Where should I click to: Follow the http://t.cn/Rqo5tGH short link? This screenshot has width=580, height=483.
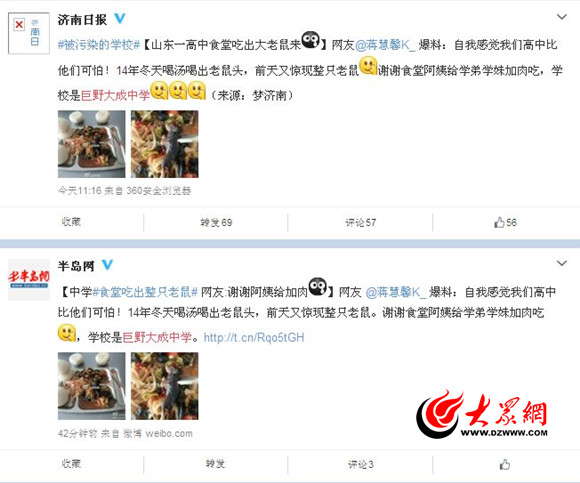[x=254, y=337]
